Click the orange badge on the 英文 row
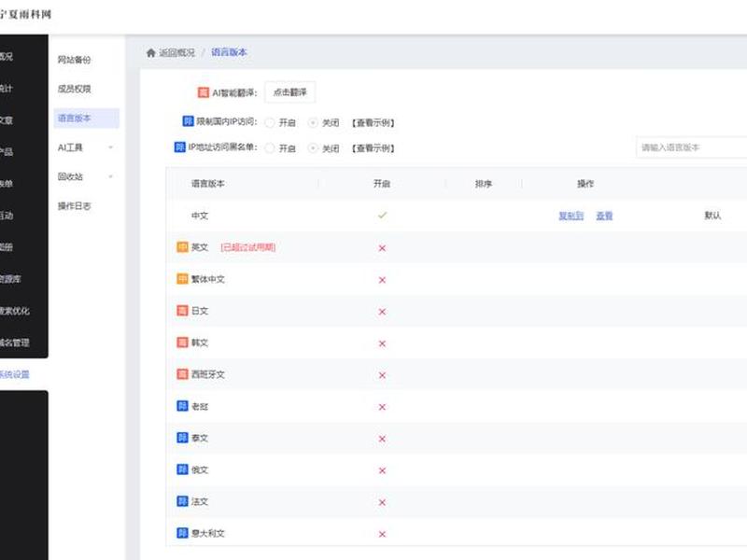Image resolution: width=747 pixels, height=560 pixels. (182, 246)
